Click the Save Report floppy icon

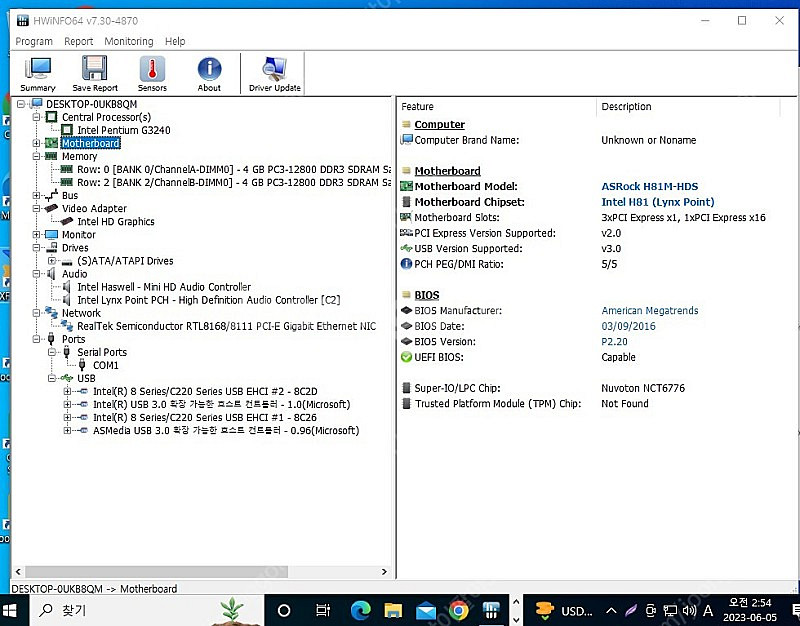point(95,74)
